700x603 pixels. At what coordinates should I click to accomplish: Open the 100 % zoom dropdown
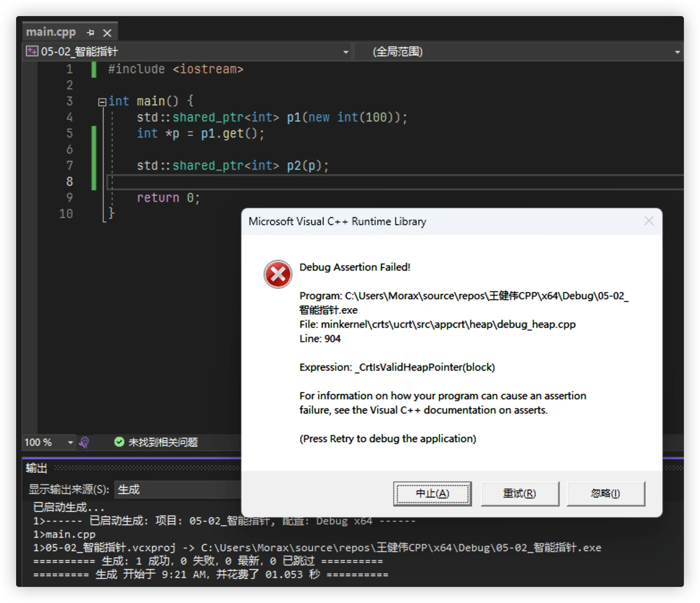tap(70, 442)
